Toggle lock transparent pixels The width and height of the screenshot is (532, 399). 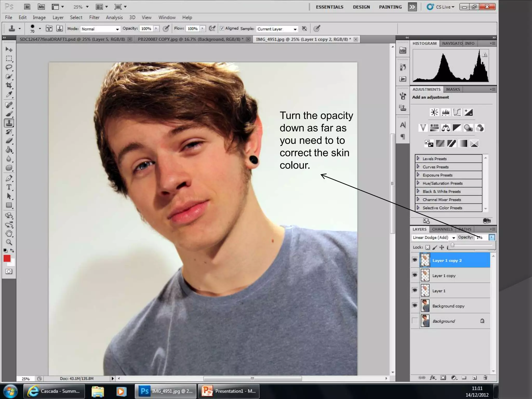pyautogui.click(x=428, y=247)
